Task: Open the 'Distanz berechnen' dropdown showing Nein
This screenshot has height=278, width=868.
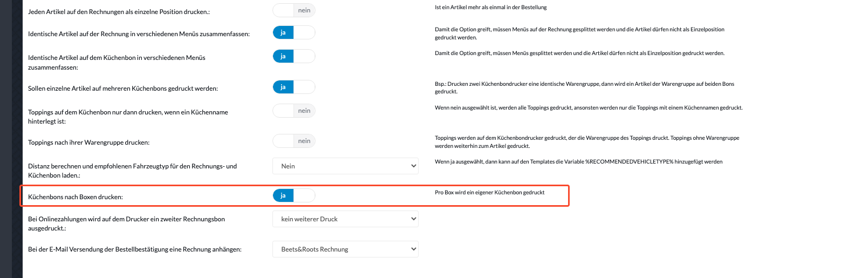Action: [x=345, y=166]
